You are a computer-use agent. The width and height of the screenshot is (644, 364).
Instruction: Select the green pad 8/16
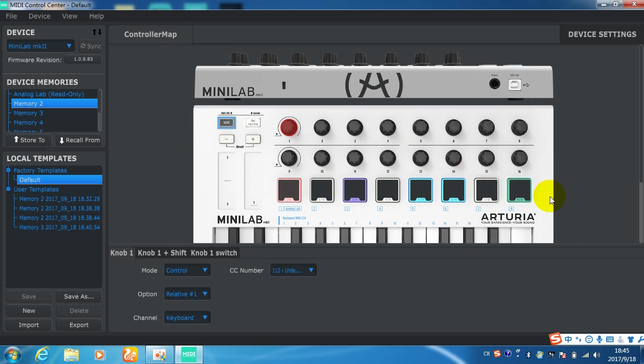click(x=519, y=190)
